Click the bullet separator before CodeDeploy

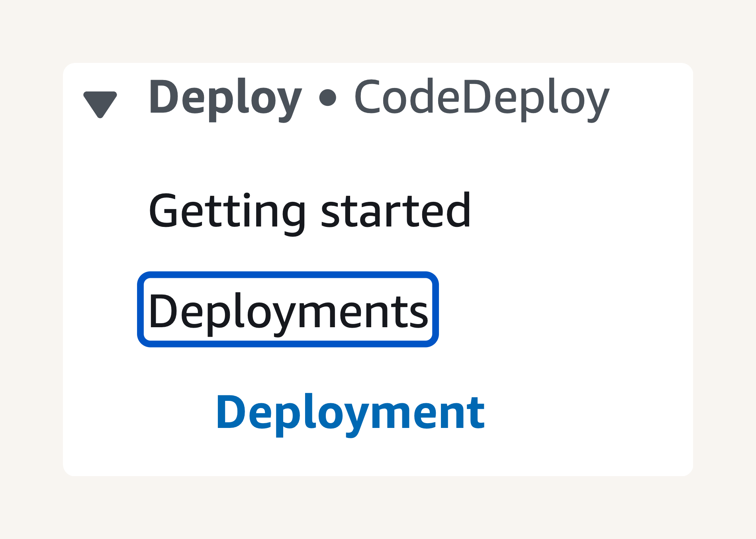(328, 98)
